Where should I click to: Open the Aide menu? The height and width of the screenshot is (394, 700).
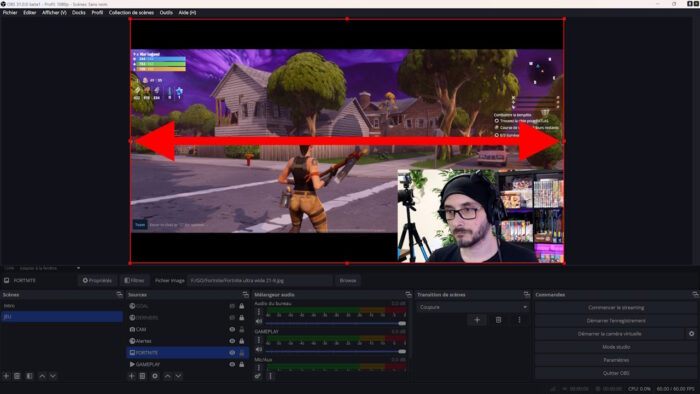[187, 12]
